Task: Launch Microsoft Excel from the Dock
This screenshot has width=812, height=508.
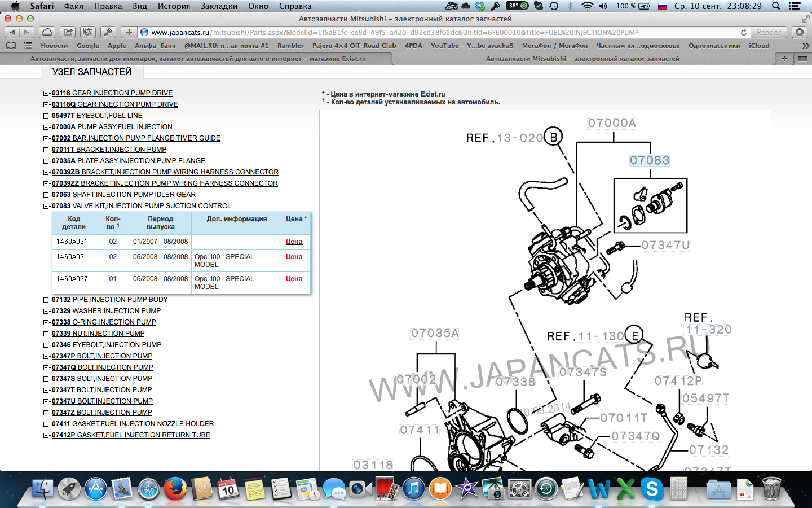Action: pos(625,489)
